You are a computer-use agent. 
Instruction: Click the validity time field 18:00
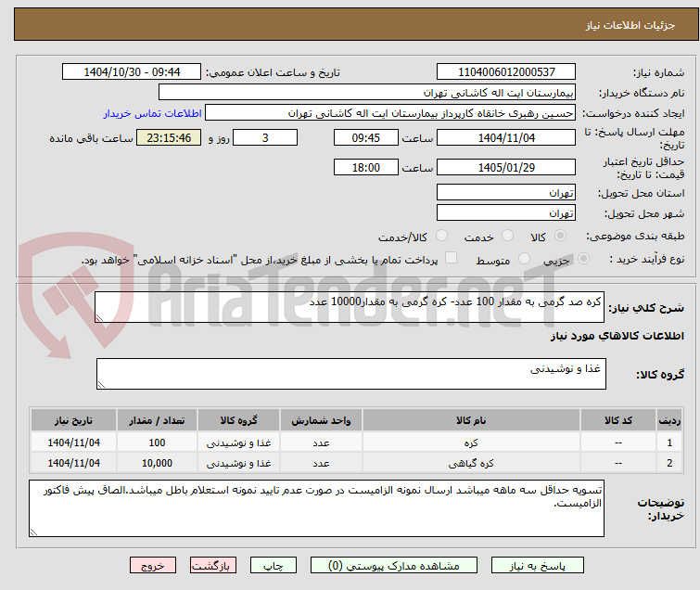[365, 167]
